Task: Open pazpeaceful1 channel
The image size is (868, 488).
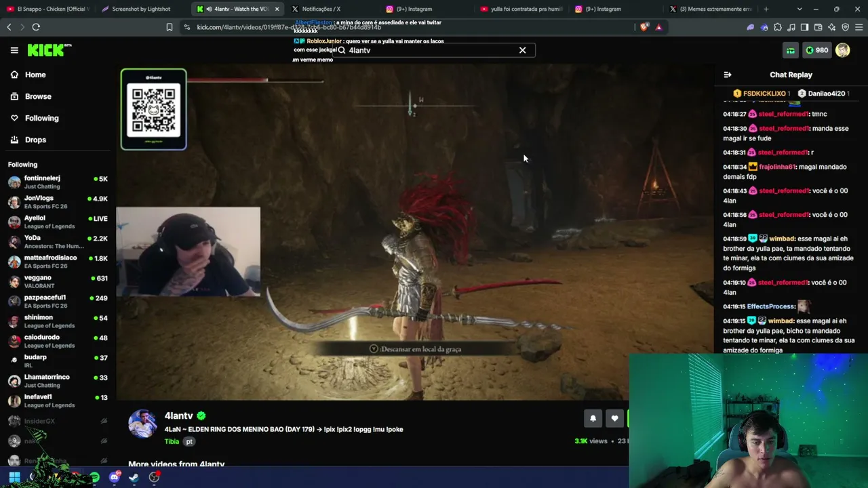Action: [x=58, y=302]
